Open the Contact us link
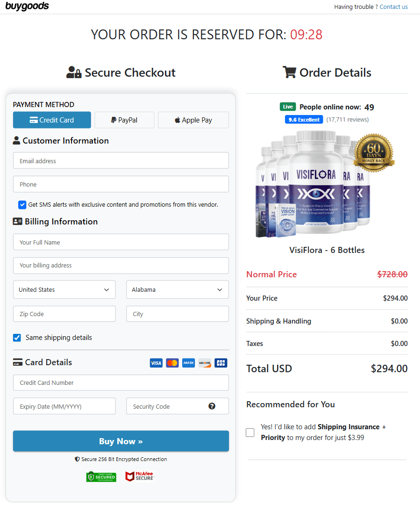This screenshot has height=505, width=420. 393,7
